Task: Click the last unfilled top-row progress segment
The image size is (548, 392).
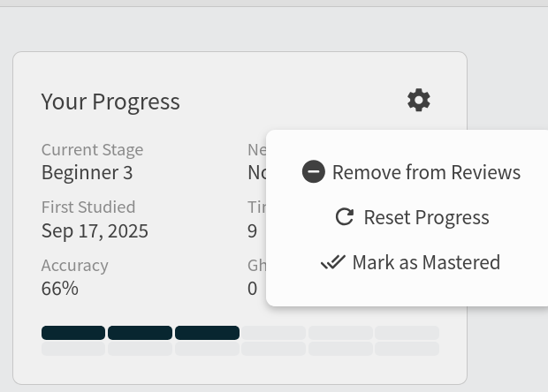Action: [407, 333]
